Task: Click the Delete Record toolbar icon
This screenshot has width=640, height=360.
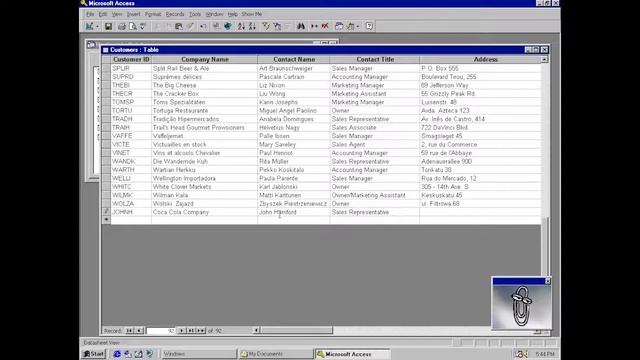Action: (325, 26)
